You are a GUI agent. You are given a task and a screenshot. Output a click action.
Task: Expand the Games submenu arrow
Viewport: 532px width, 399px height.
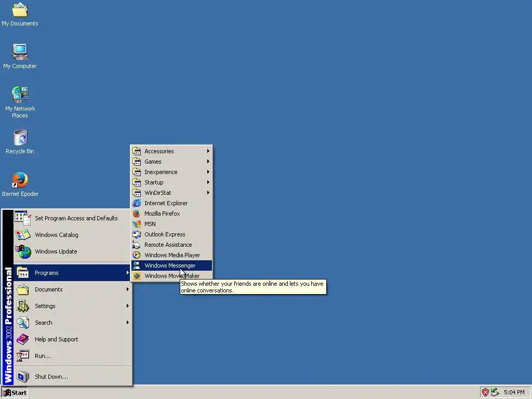click(x=208, y=162)
